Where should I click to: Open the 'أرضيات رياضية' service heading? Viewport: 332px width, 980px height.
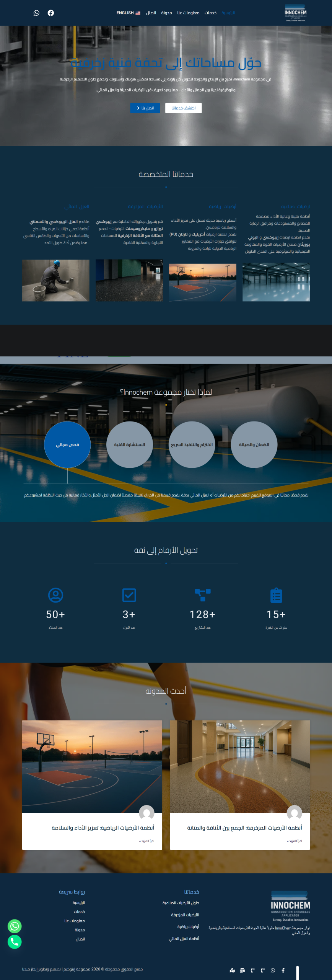click(223, 207)
